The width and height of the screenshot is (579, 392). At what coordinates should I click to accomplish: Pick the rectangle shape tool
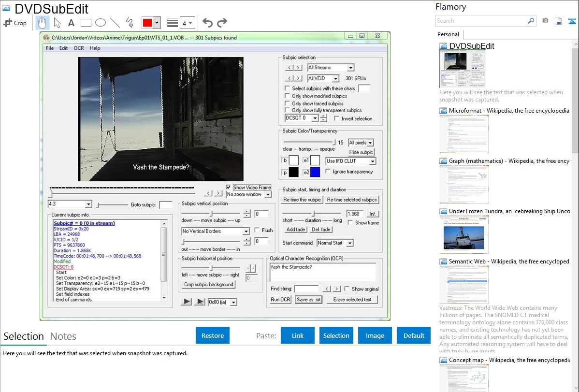(x=86, y=23)
